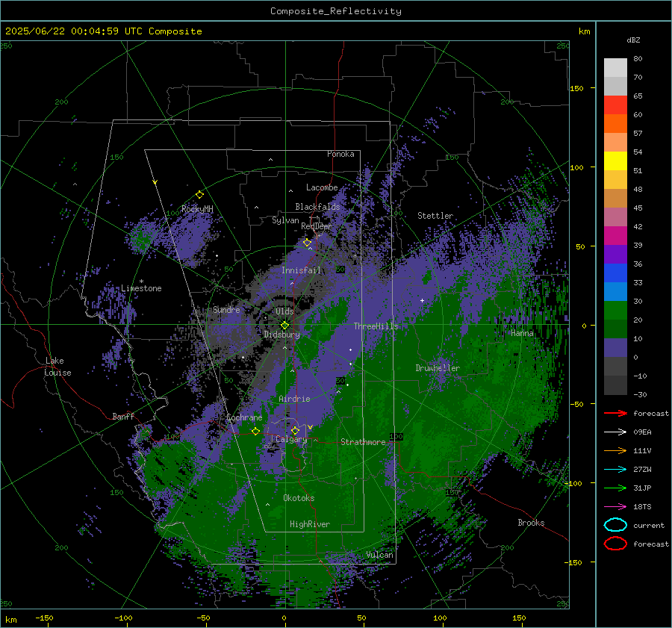Screen dimensions: 672x628
Task: Pick the bright orange swatch below red
Action: 615,124
